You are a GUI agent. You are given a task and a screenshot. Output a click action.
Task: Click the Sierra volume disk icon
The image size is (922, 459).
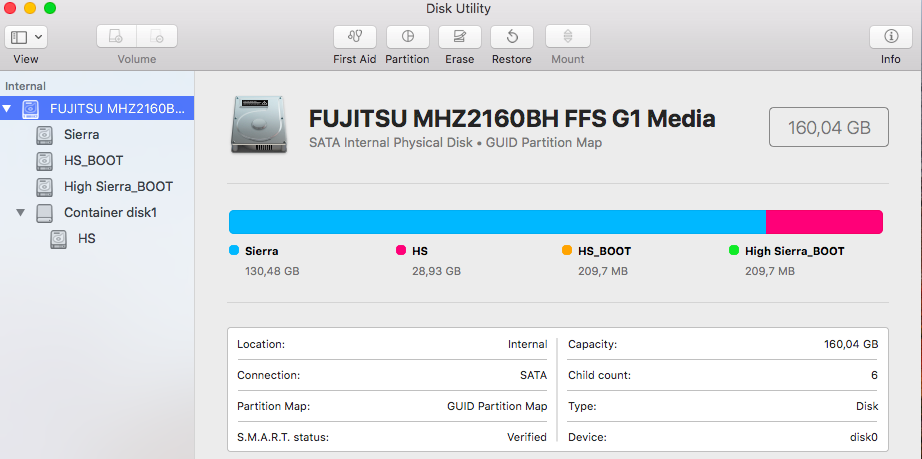(45, 135)
